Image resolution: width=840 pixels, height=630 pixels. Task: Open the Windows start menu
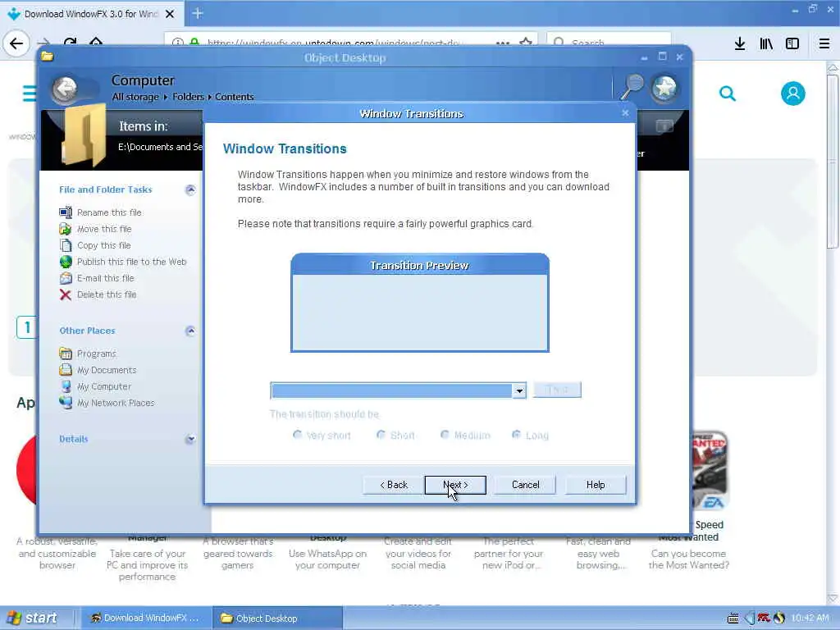click(x=32, y=619)
